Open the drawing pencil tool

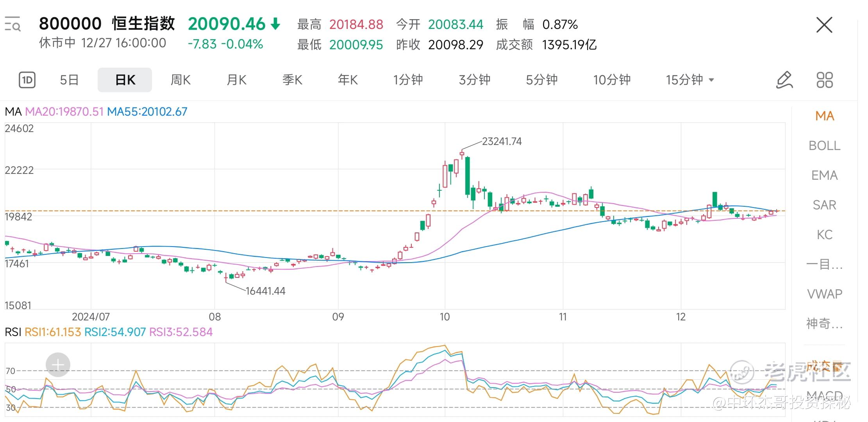click(784, 80)
